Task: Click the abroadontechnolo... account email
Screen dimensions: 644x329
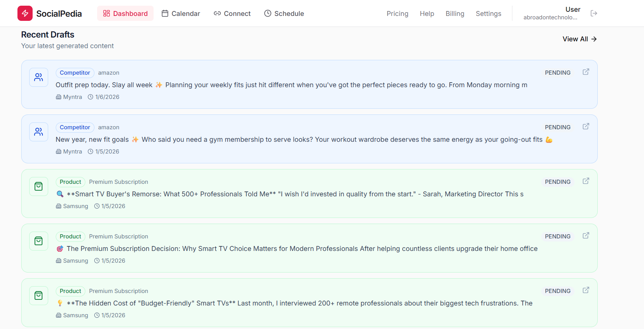Action: pyautogui.click(x=550, y=17)
